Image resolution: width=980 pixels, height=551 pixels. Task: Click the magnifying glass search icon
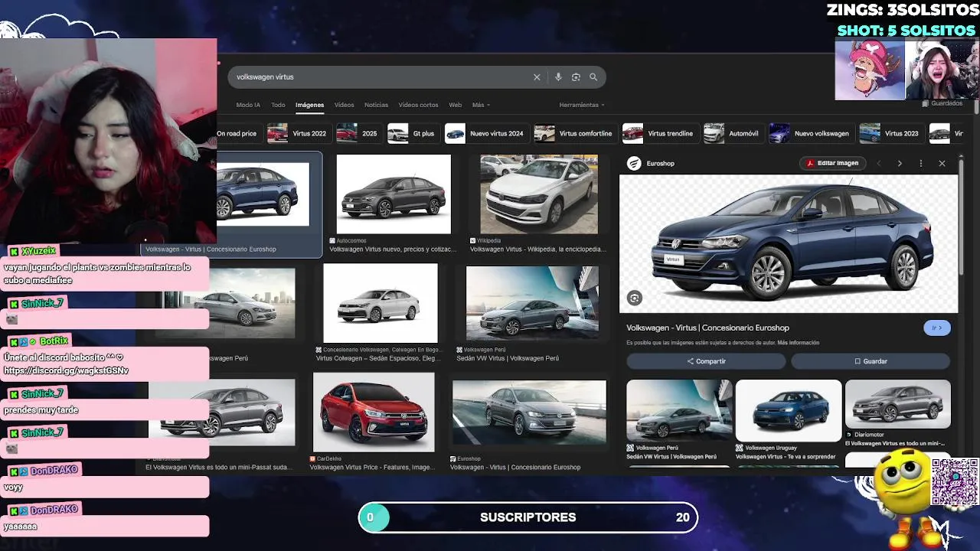[593, 77]
